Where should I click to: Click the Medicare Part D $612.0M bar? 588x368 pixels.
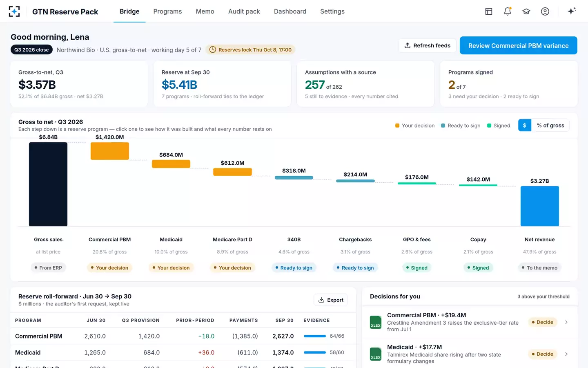[x=232, y=172]
